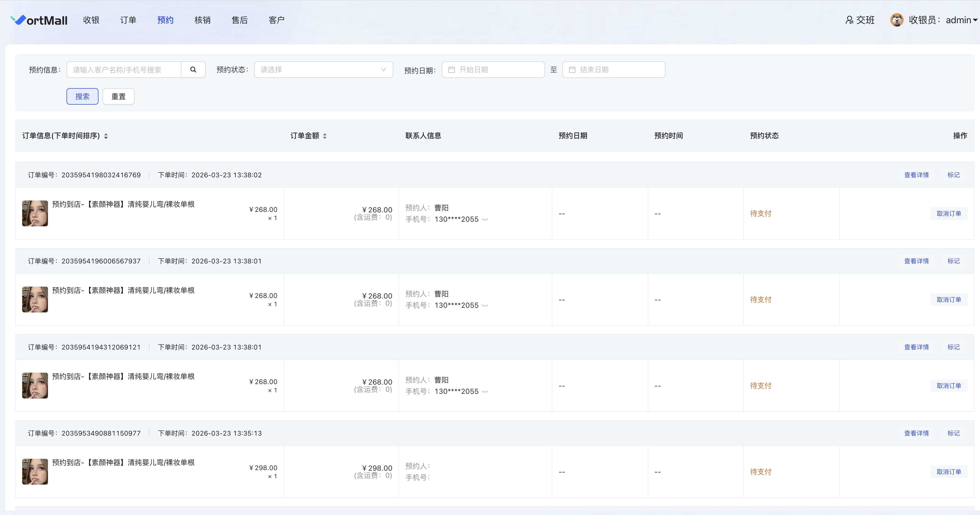Sort by 订单金额 amount arrows
980x515 pixels.
tap(325, 136)
